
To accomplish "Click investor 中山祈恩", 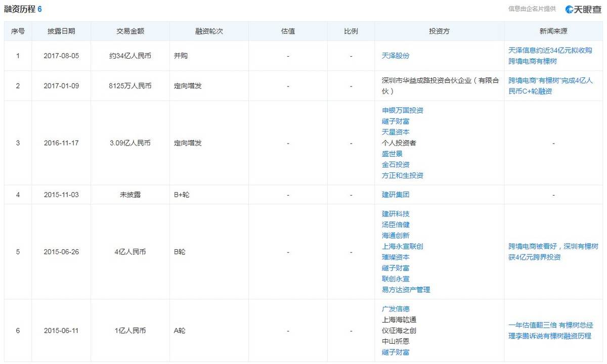I will (x=396, y=341).
